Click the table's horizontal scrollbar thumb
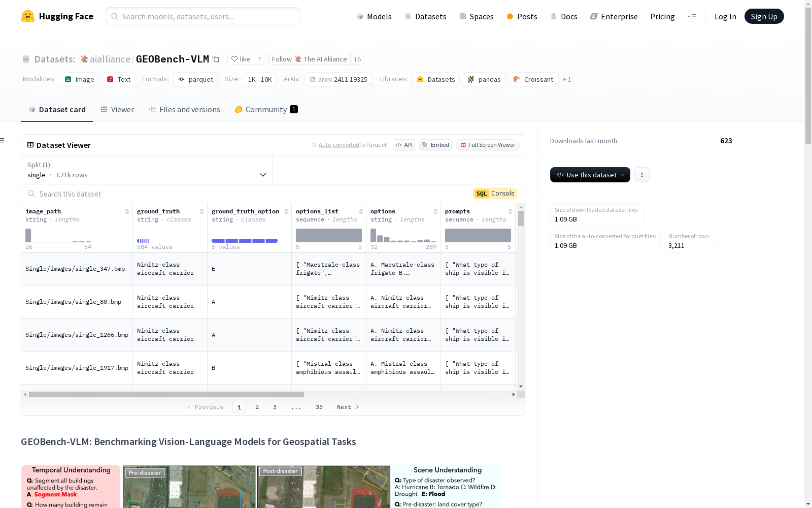 [x=166, y=394]
